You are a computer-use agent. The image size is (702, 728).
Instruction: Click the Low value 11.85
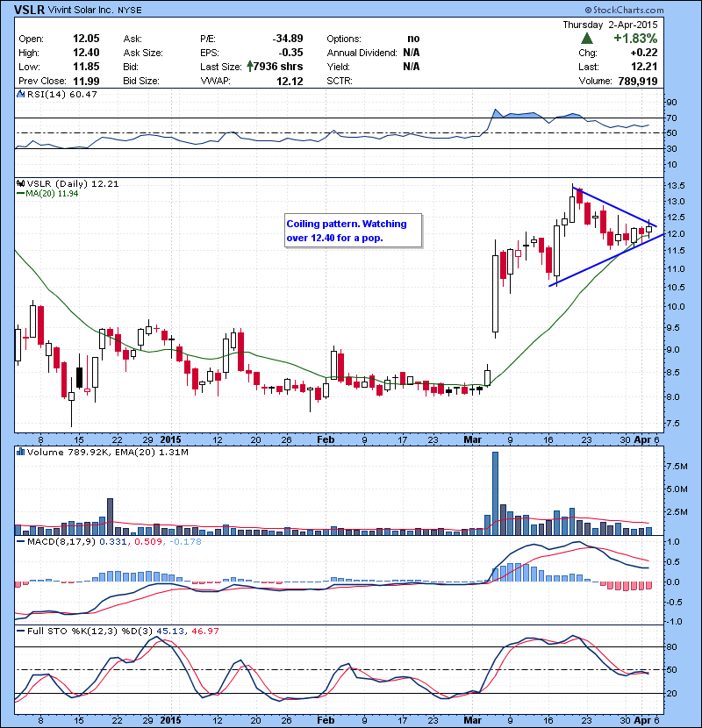[86, 67]
